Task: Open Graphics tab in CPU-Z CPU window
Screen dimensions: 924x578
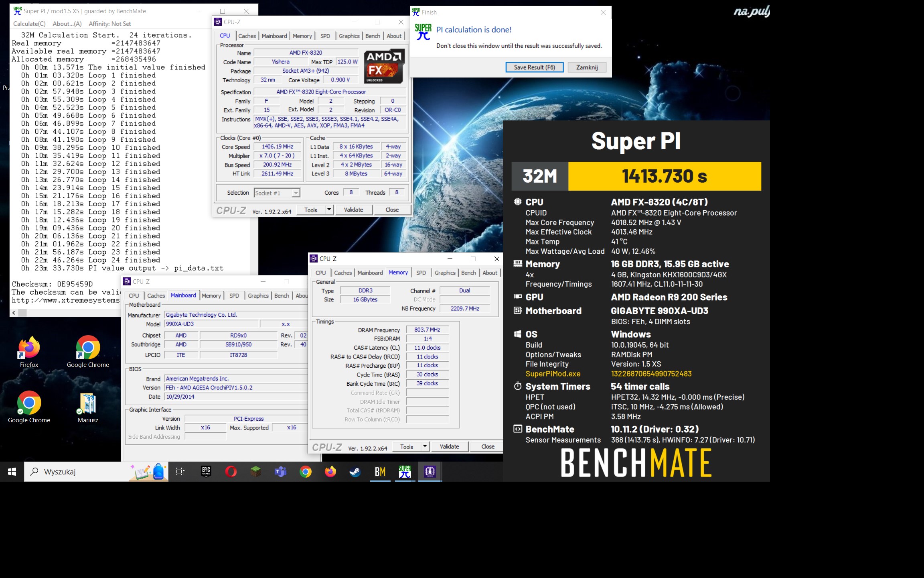Action: click(x=349, y=36)
